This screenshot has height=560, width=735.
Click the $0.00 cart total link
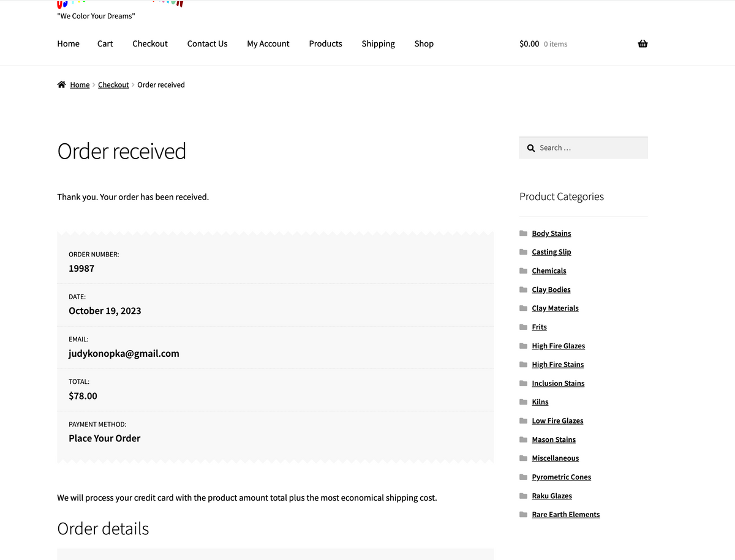[x=529, y=43]
